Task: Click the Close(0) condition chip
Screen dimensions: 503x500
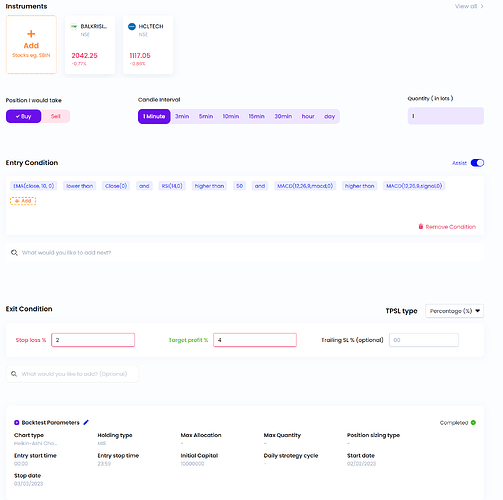Action: [116, 186]
